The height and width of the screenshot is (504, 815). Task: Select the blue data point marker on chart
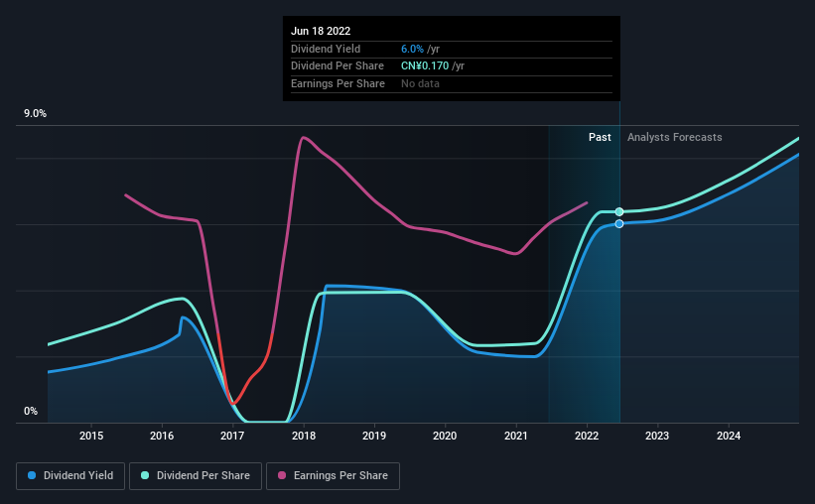click(619, 224)
